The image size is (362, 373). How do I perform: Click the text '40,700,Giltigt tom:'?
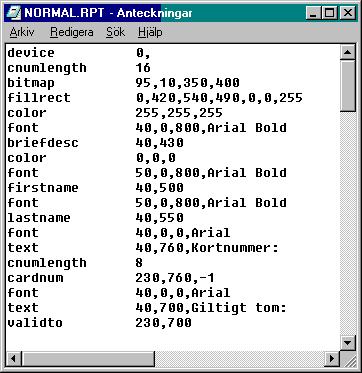(x=211, y=308)
